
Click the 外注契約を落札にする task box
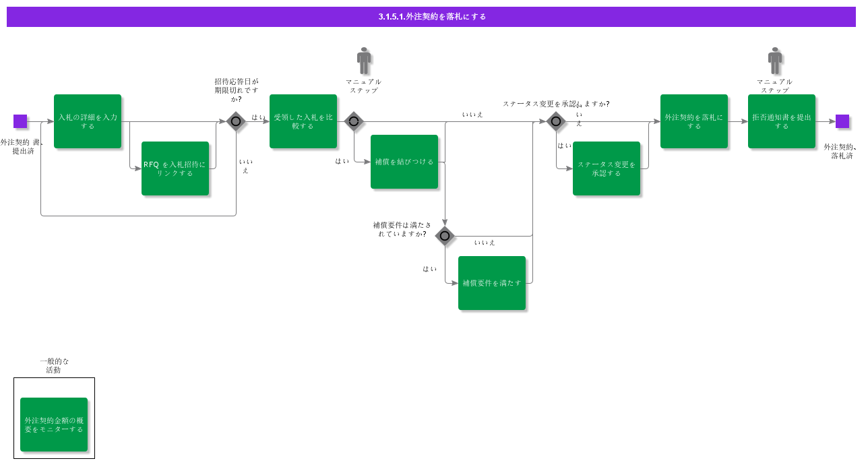(694, 121)
